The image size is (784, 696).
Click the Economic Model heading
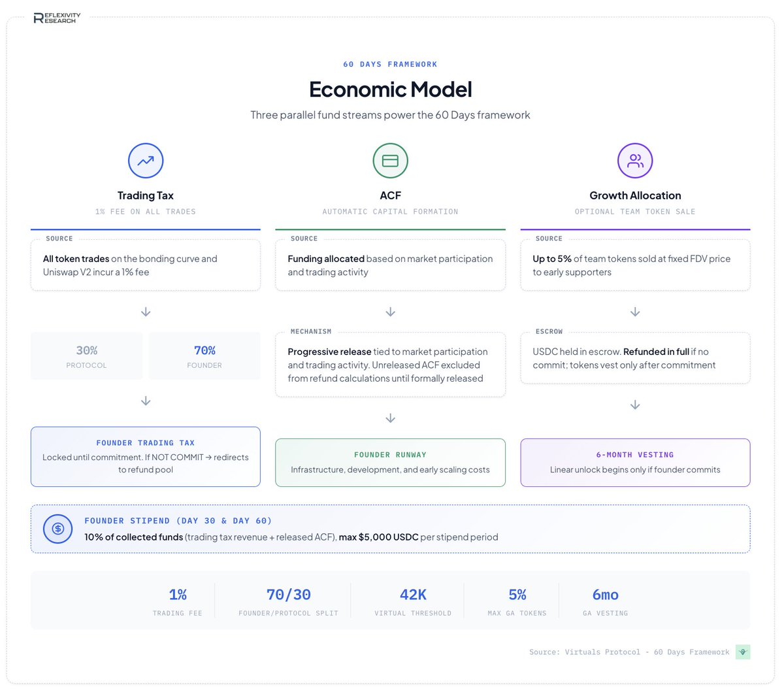390,89
